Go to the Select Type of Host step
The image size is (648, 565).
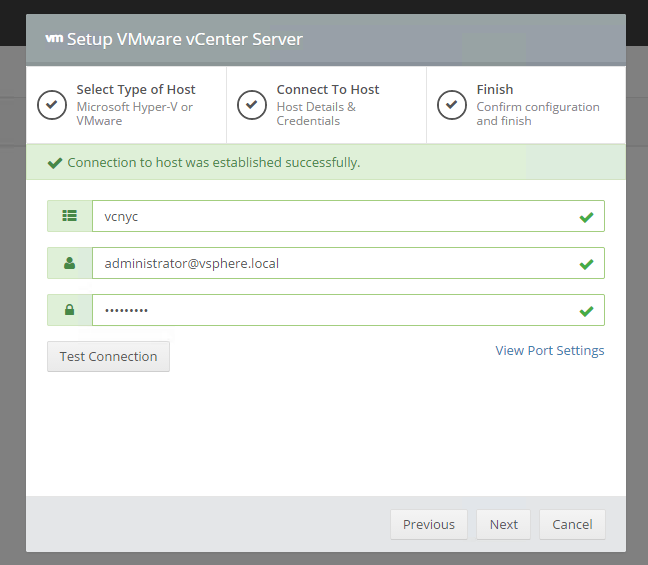pos(126,105)
